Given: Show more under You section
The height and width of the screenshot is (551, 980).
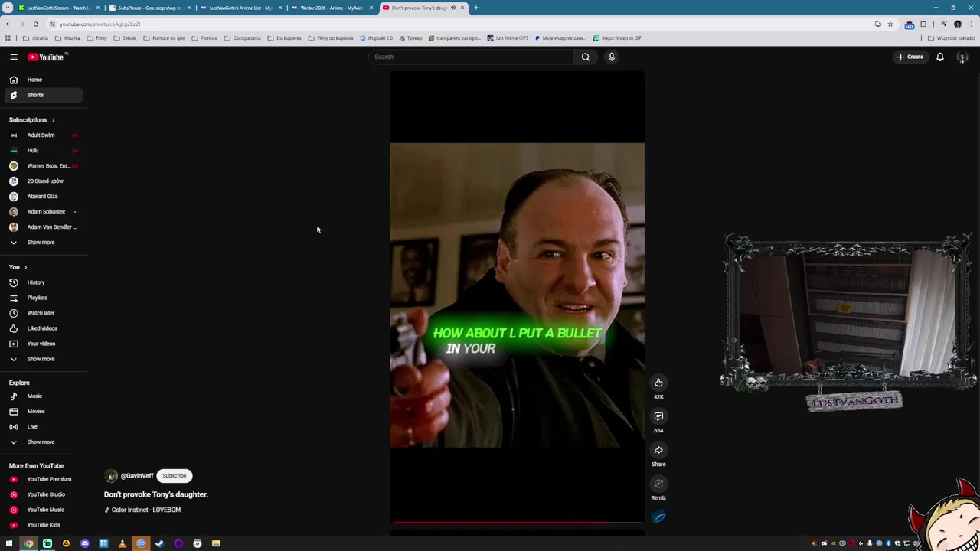Looking at the screenshot, I should [x=41, y=359].
